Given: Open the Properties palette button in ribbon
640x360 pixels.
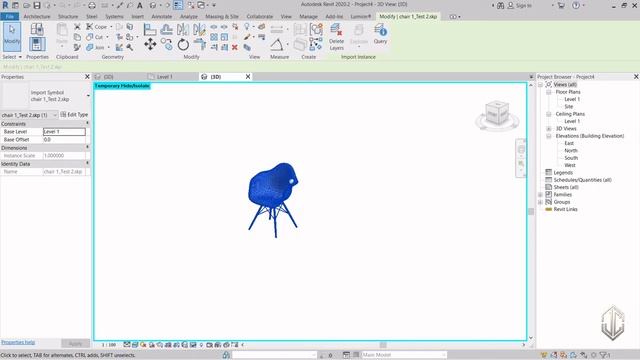Looking at the screenshot, I should (37, 44).
